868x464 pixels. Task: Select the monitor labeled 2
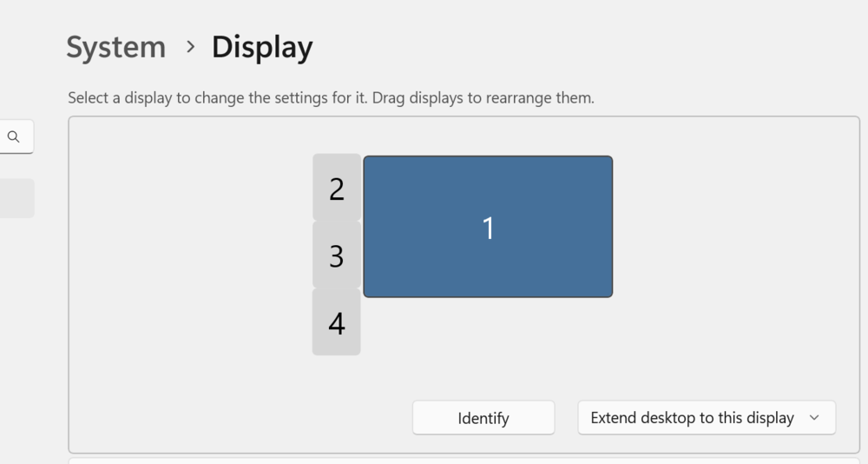click(337, 188)
